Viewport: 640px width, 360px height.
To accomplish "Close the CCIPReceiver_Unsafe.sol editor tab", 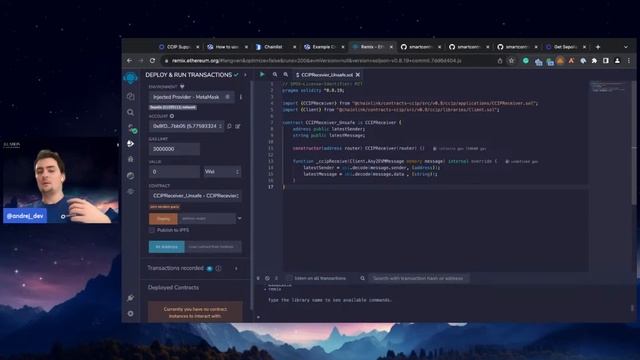I will [x=358, y=75].
